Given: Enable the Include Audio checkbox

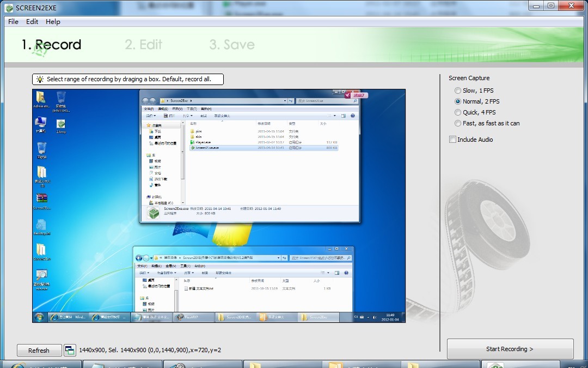Looking at the screenshot, I should pos(452,140).
